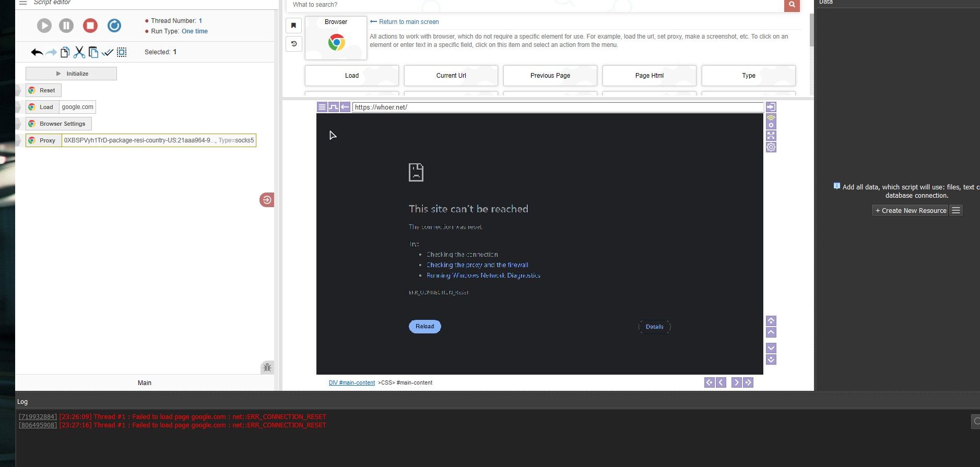Open recent actions history icon

point(294,44)
